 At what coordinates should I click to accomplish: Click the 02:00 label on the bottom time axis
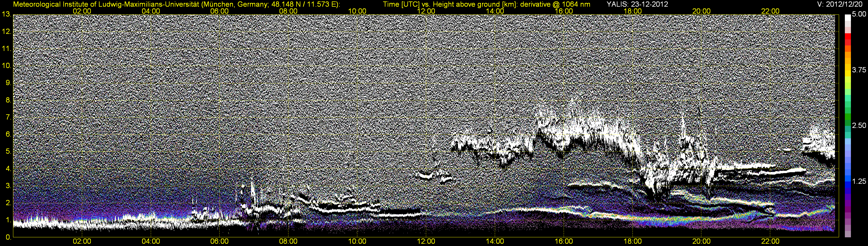(x=82, y=242)
